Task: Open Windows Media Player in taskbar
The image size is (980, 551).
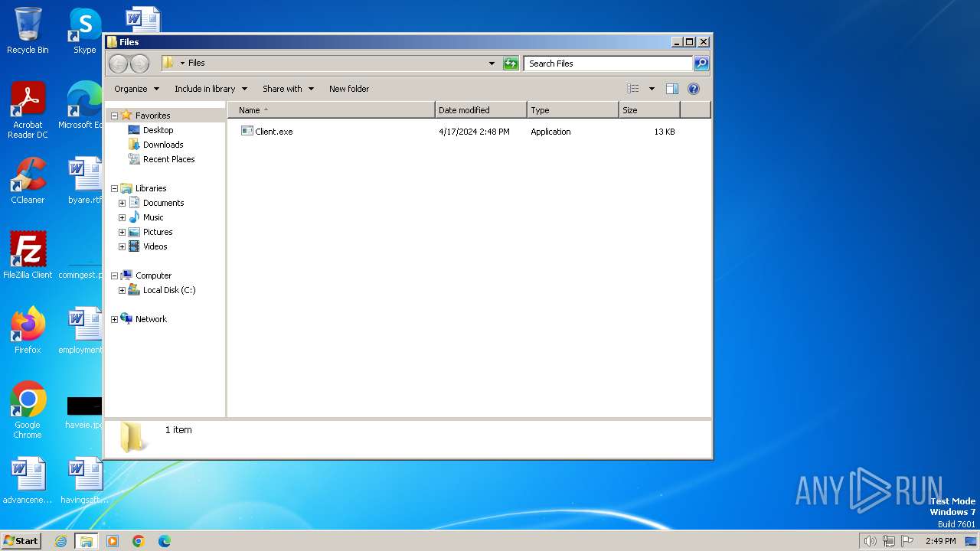Action: (113, 541)
